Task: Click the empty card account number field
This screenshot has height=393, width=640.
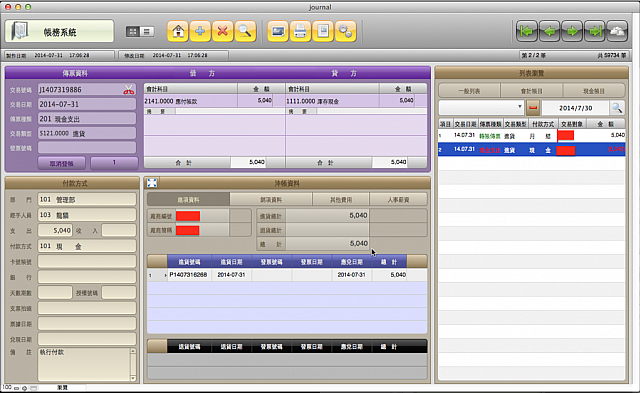Action: point(87,261)
